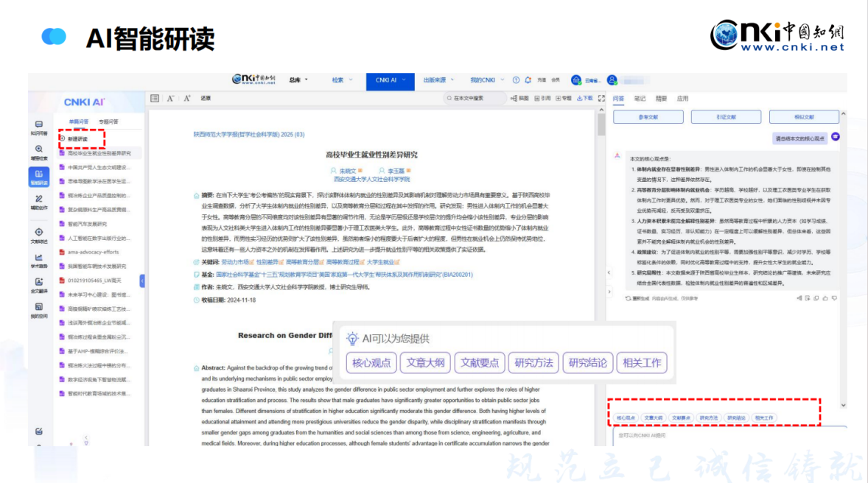Screen dimensions: 868x483
Task: Open the notification bell icon
Action: (x=528, y=80)
